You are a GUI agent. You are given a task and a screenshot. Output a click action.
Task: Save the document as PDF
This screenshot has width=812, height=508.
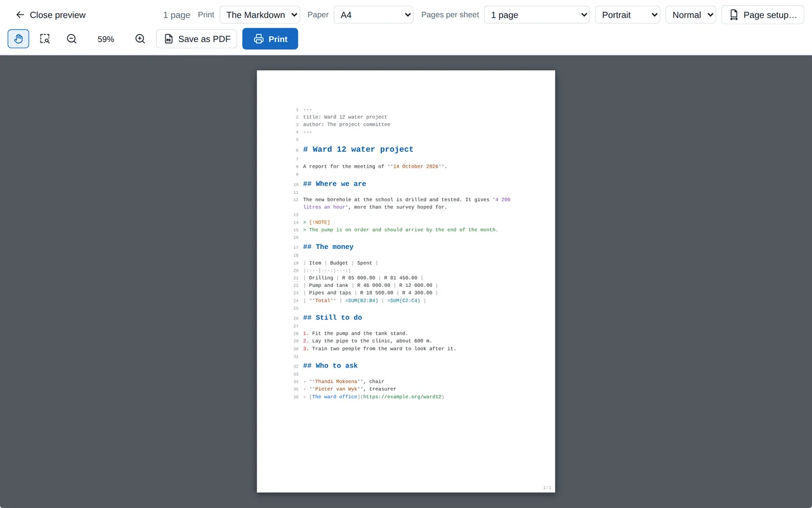(197, 39)
